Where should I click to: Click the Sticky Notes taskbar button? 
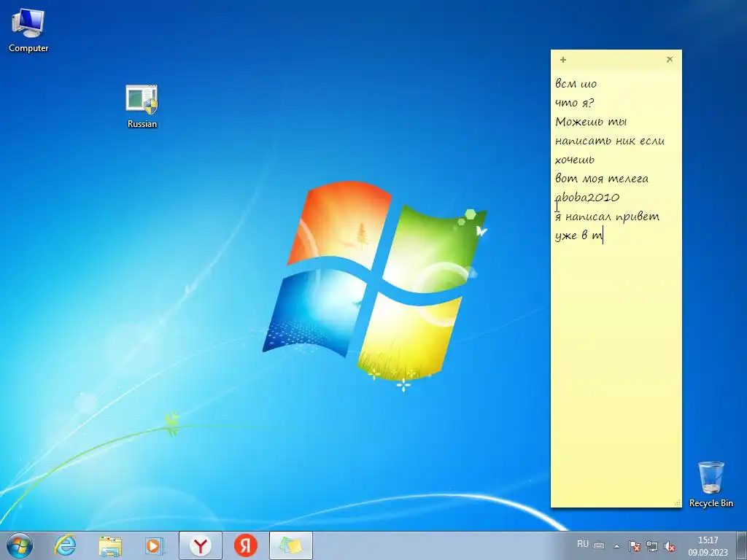pos(291,545)
